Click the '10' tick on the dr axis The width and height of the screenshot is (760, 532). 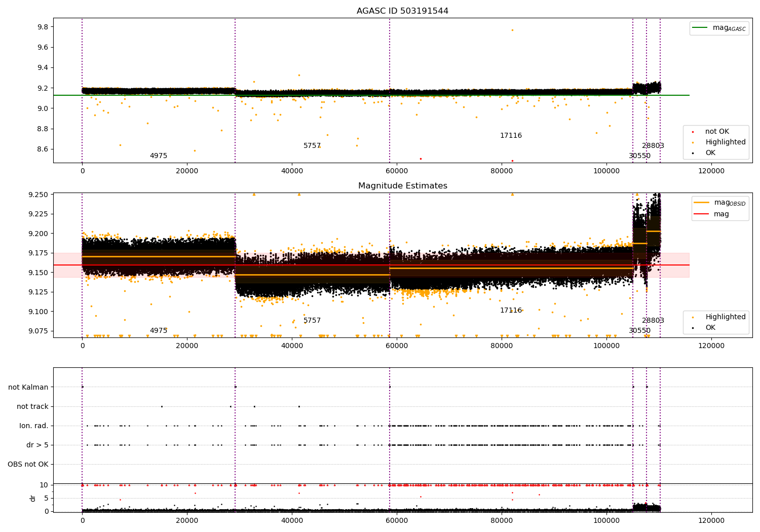tap(44, 485)
